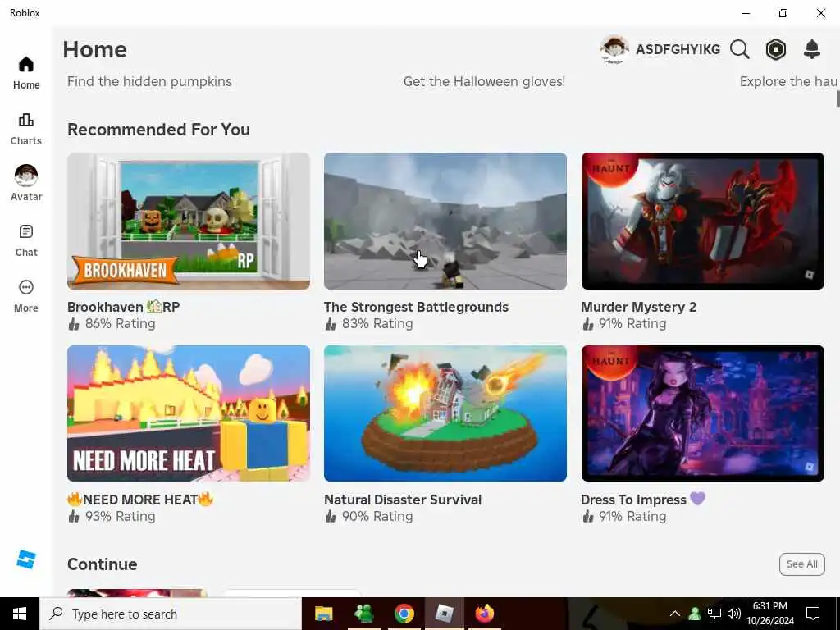Open the ASDFGHYIKG profile avatar picture
This screenshot has height=630, width=840.
point(614,49)
